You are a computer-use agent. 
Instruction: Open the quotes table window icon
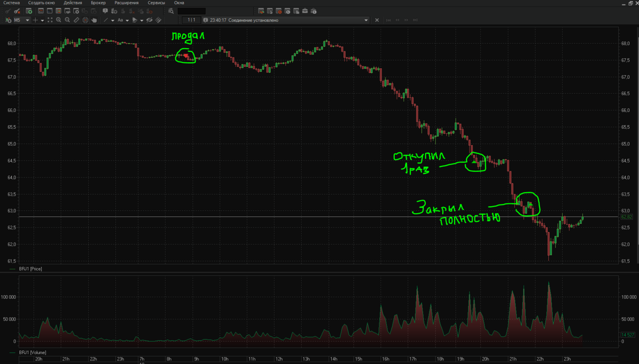pyautogui.click(x=58, y=11)
